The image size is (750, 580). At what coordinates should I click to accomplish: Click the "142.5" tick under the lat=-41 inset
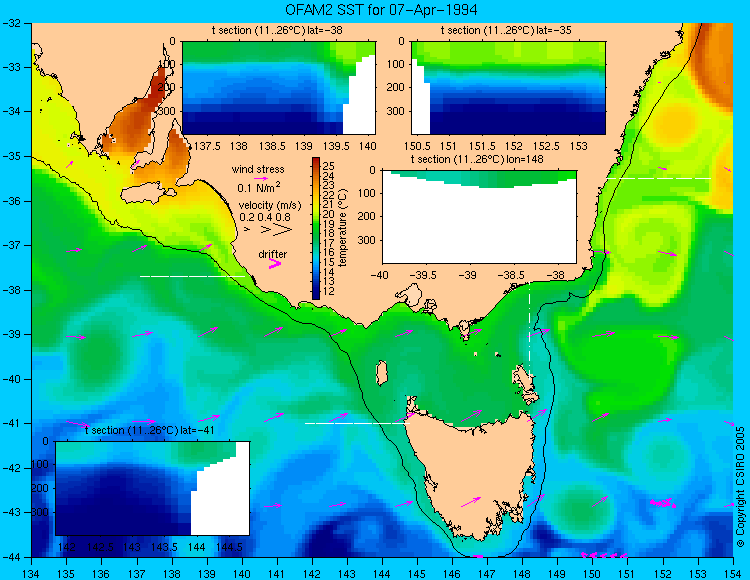pos(100,547)
